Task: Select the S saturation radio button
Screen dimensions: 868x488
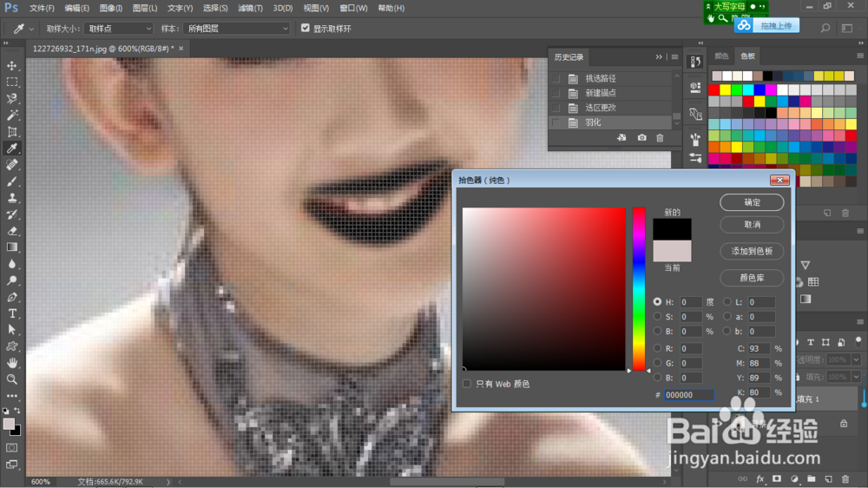Action: (657, 316)
